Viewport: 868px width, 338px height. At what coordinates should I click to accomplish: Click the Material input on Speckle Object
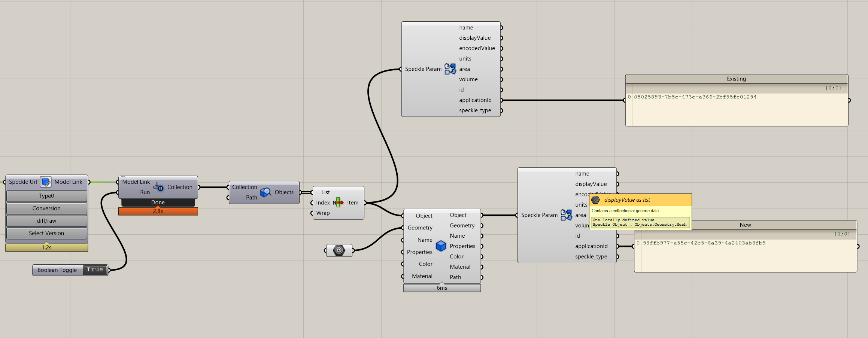point(422,276)
